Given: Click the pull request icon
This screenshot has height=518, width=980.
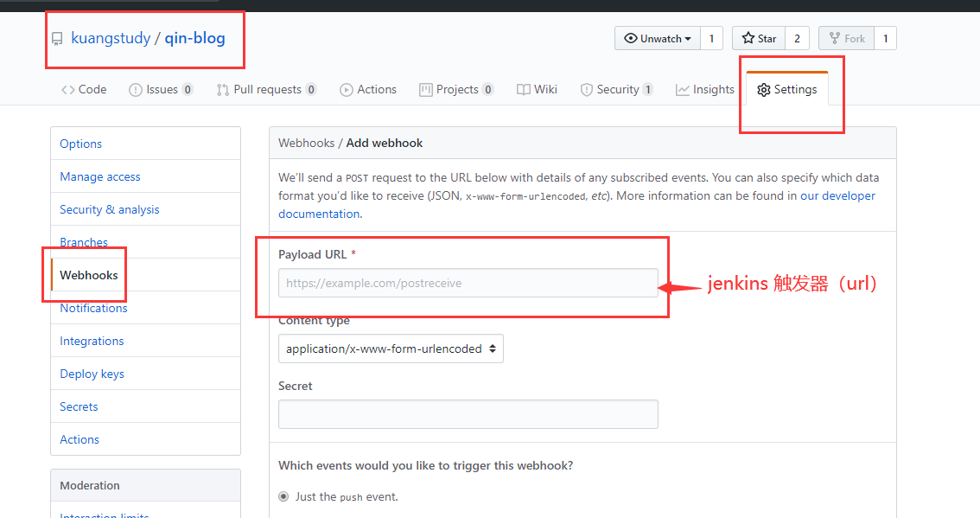Looking at the screenshot, I should click(x=222, y=90).
